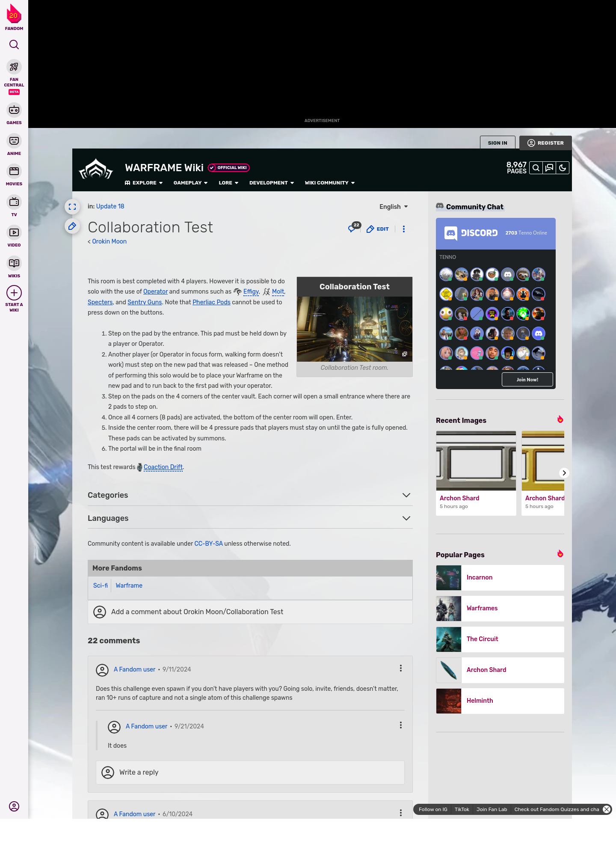Open the CC-BY-SA license link
The height and width of the screenshot is (856, 616).
click(x=208, y=544)
